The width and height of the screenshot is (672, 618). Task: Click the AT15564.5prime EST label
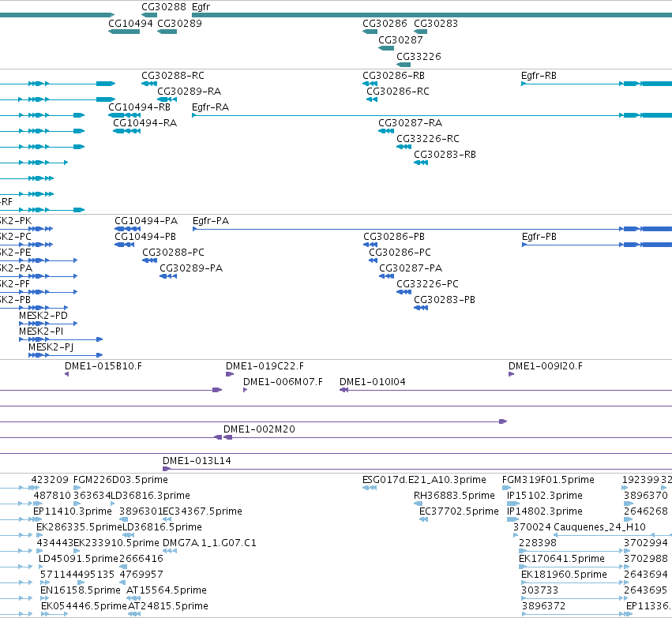pos(167,590)
